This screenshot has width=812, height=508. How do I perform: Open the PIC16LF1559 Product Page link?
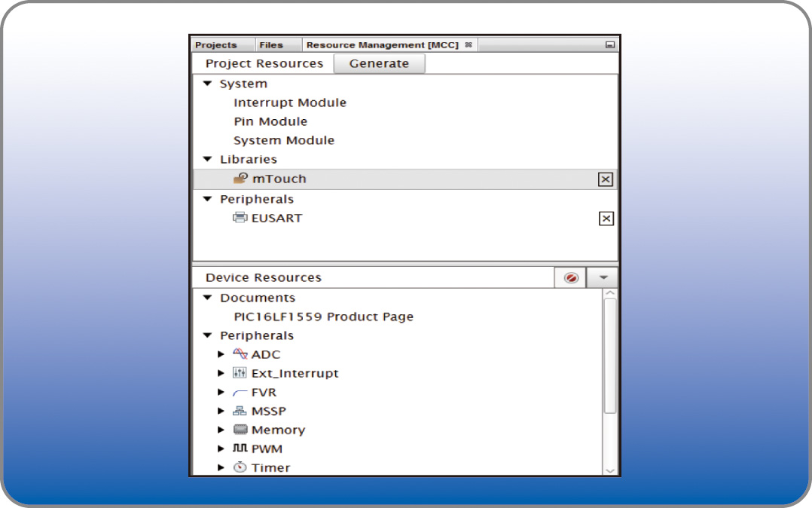point(323,317)
